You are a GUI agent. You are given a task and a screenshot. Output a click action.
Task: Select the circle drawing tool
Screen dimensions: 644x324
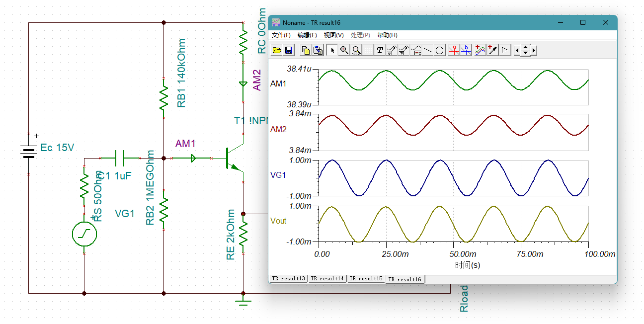click(x=439, y=50)
